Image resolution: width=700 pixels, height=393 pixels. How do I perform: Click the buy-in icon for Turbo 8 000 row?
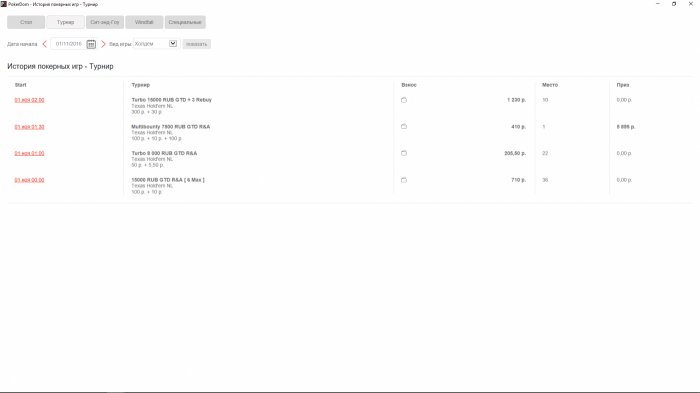coord(404,153)
